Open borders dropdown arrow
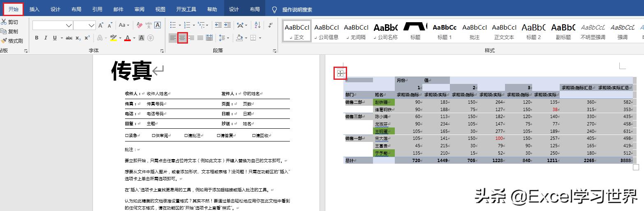This screenshot has height=211, width=644. pyautogui.click(x=260, y=38)
